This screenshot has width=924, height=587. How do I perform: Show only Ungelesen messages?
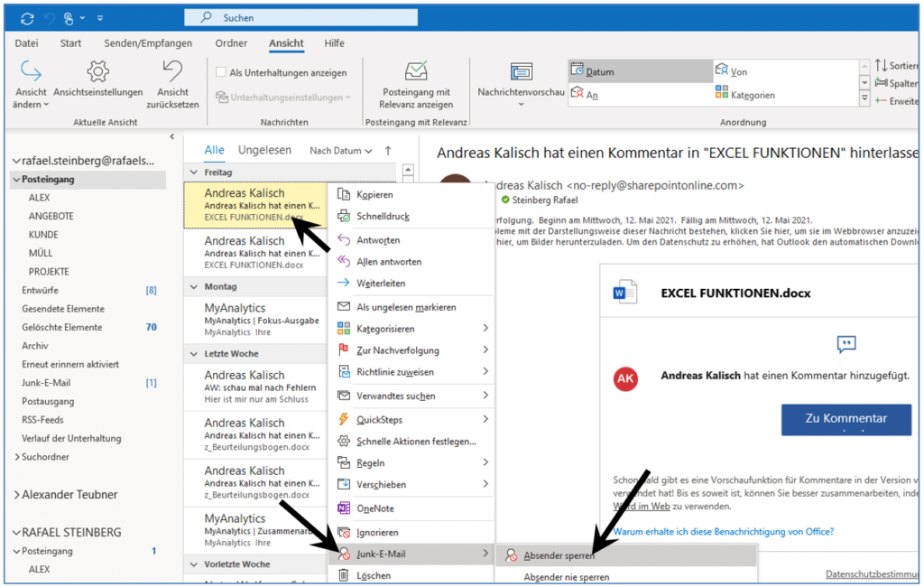point(264,151)
